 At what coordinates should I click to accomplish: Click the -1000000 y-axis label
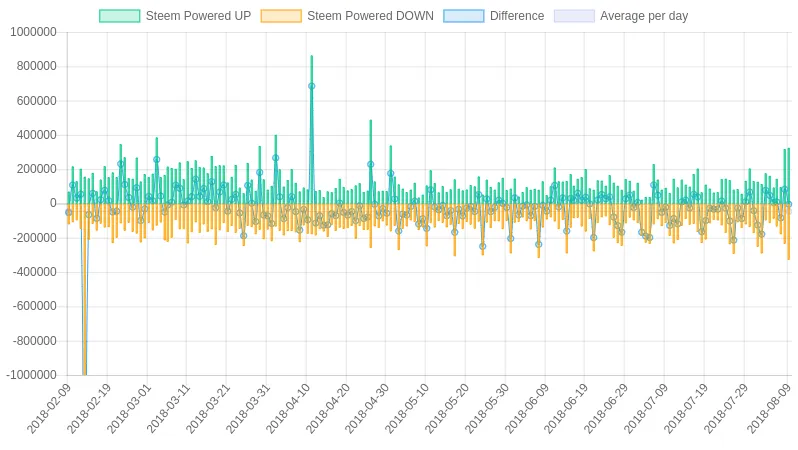(32, 375)
